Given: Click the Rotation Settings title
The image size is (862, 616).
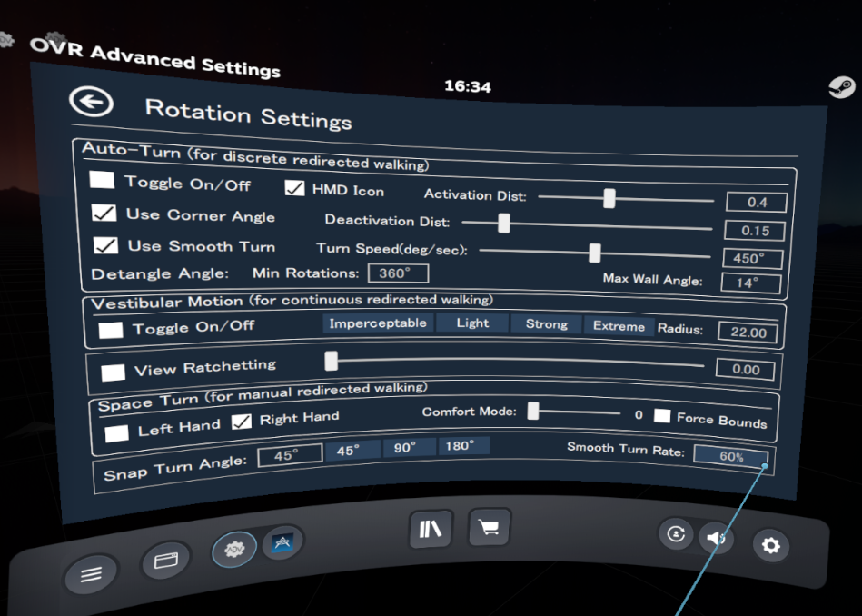Looking at the screenshot, I should [249, 114].
